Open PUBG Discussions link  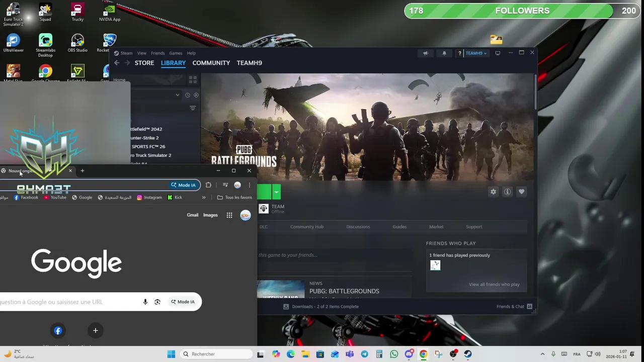click(x=358, y=227)
